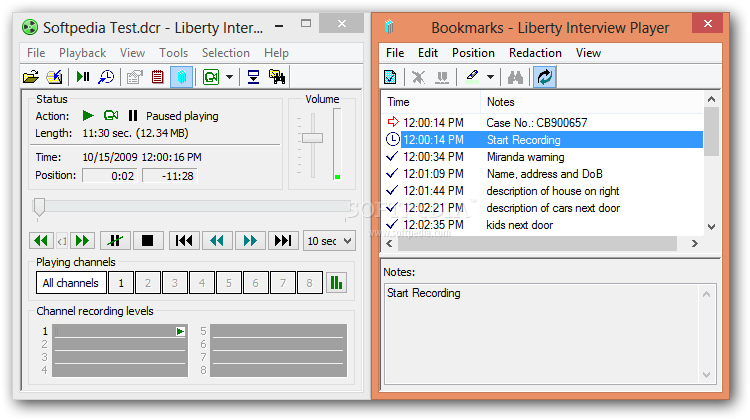The width and height of the screenshot is (750, 420).
Task: Click the bookmarks list scroll down arrow
Action: [711, 227]
